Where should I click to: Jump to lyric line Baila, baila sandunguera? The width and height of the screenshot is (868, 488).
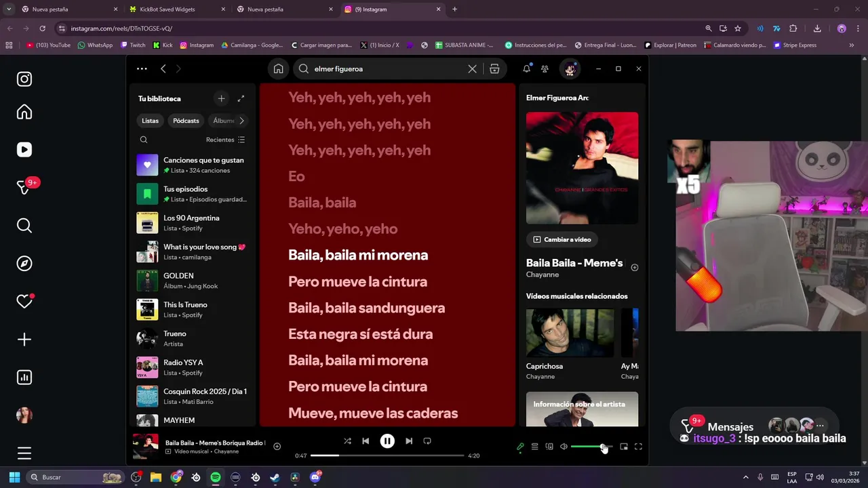click(x=366, y=308)
